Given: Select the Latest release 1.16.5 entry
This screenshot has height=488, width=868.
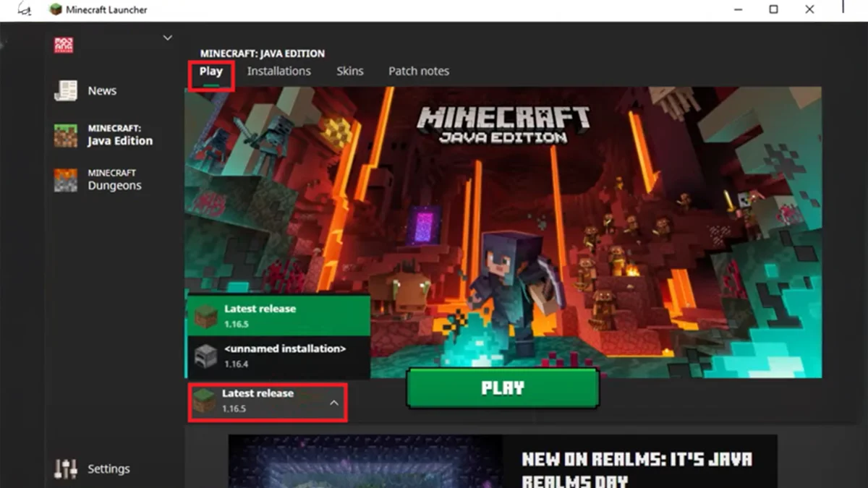Looking at the screenshot, I should pyautogui.click(x=275, y=314).
